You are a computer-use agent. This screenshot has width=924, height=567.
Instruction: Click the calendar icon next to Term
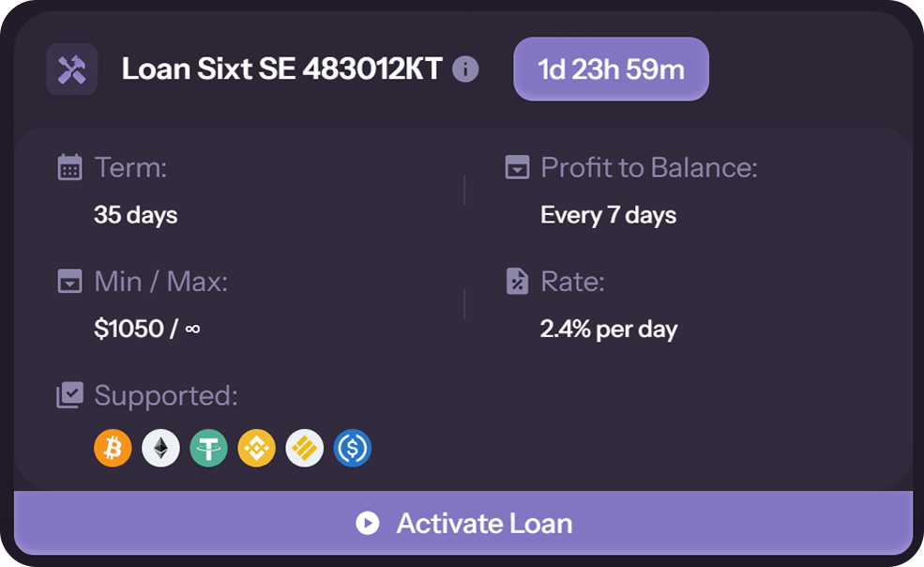pyautogui.click(x=69, y=168)
